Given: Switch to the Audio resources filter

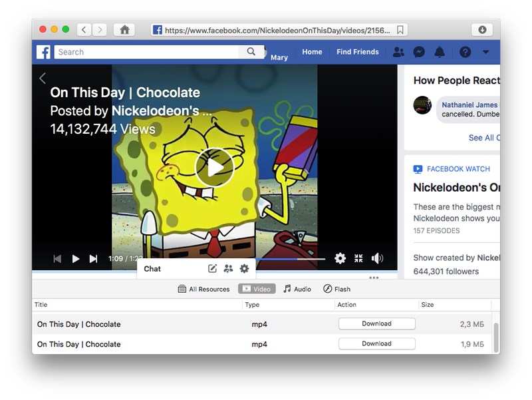Looking at the screenshot, I should pyautogui.click(x=297, y=289).
